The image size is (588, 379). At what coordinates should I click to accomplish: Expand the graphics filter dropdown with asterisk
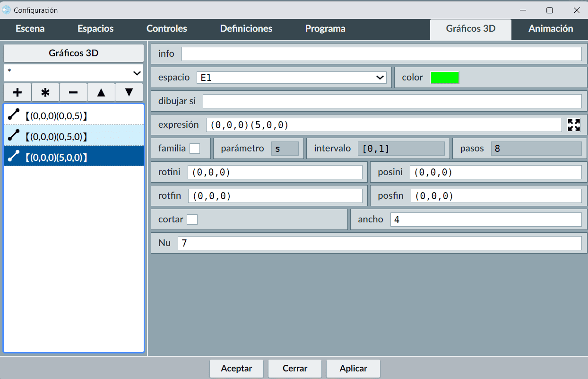point(74,73)
